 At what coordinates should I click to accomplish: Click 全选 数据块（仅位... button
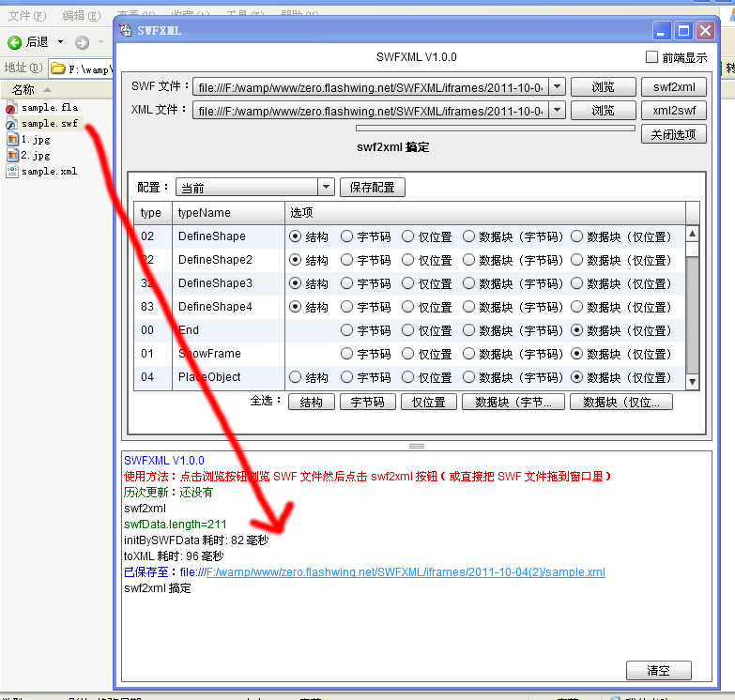621,402
